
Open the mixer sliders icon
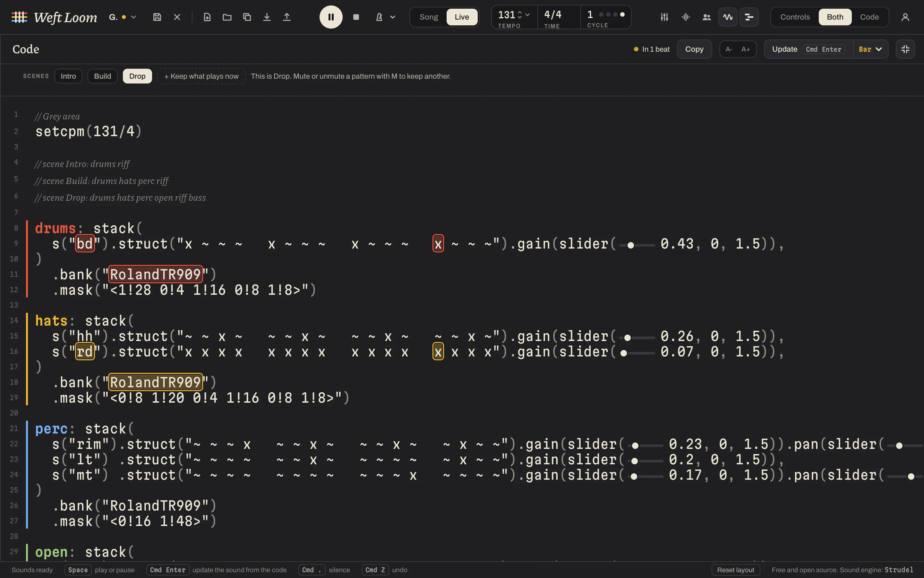(664, 17)
